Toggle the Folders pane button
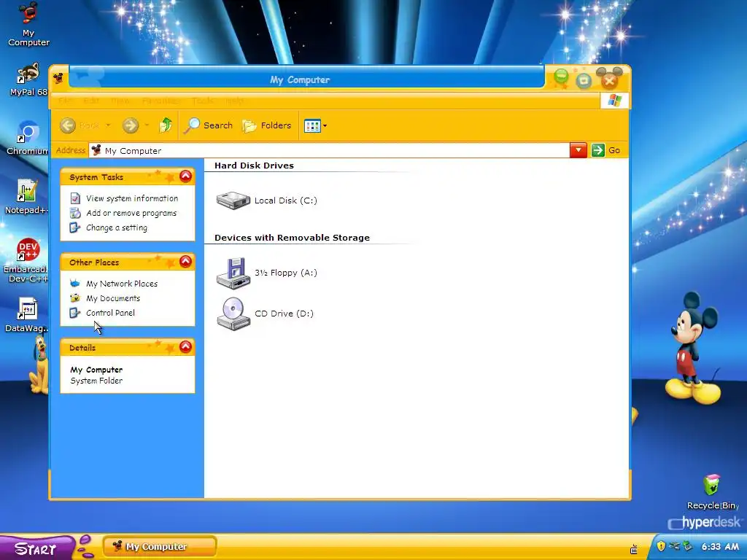The image size is (747, 560). click(x=267, y=125)
